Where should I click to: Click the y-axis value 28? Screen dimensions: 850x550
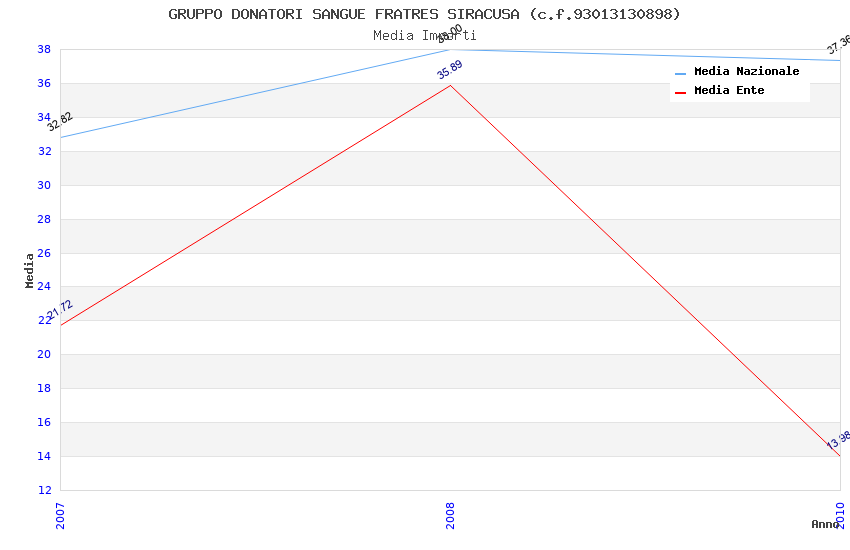[44, 219]
